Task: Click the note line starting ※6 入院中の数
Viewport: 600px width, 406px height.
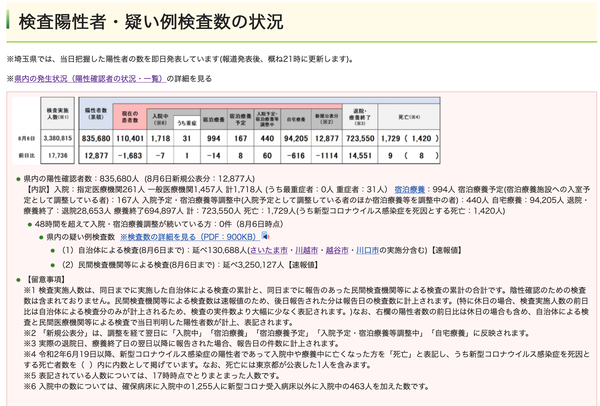Action: click(x=226, y=386)
